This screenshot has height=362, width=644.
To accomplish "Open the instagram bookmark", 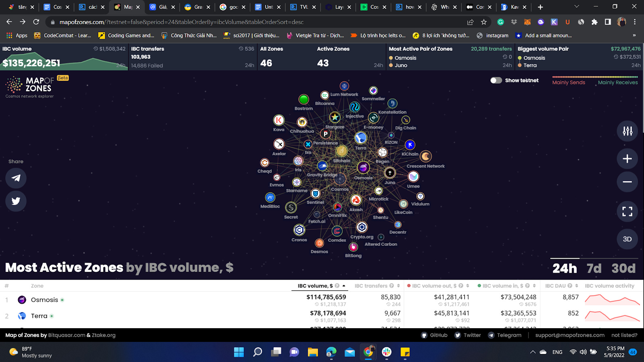I will pyautogui.click(x=493, y=35).
